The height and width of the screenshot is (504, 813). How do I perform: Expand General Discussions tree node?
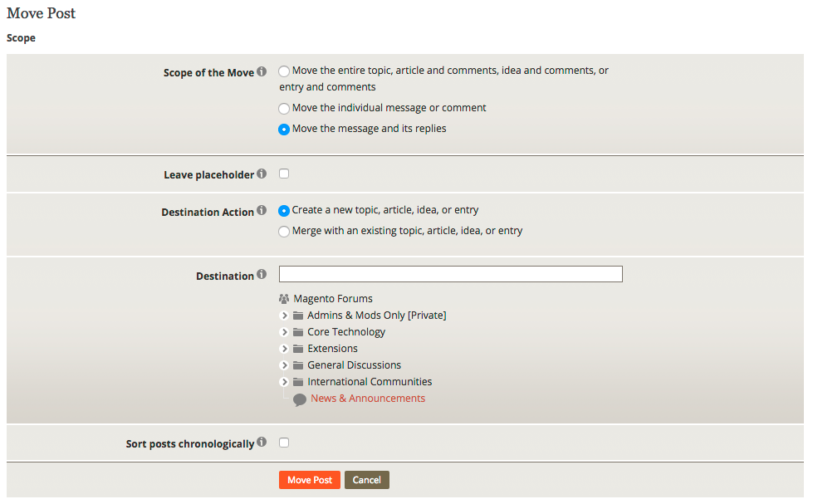284,365
